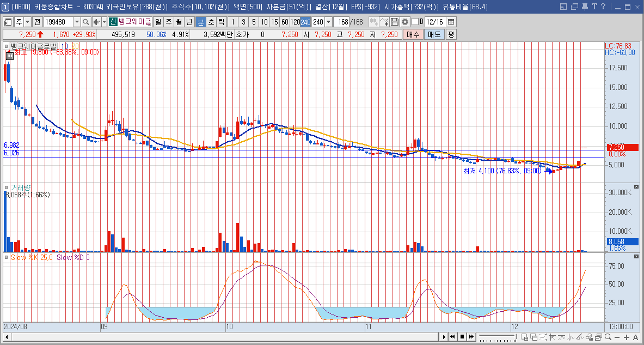644x345 pixels.
Task: Click the fast-forward button in chart playback
Action: click(x=471, y=337)
